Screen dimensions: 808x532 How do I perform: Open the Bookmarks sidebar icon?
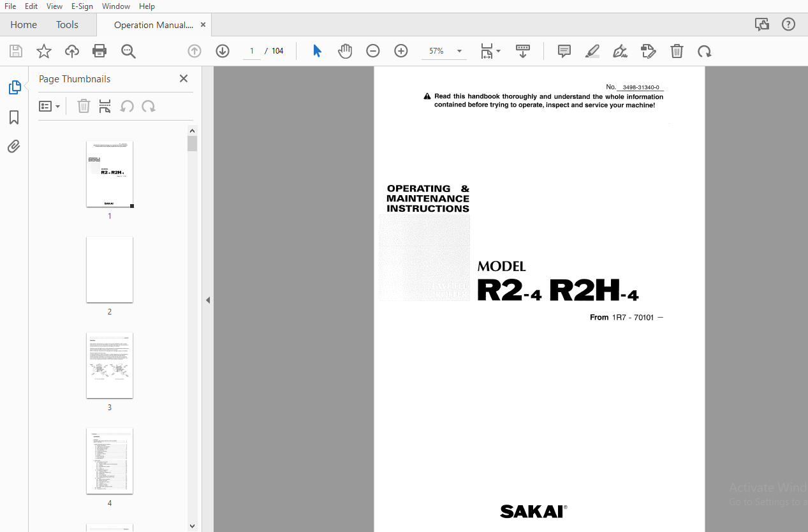pos(14,117)
